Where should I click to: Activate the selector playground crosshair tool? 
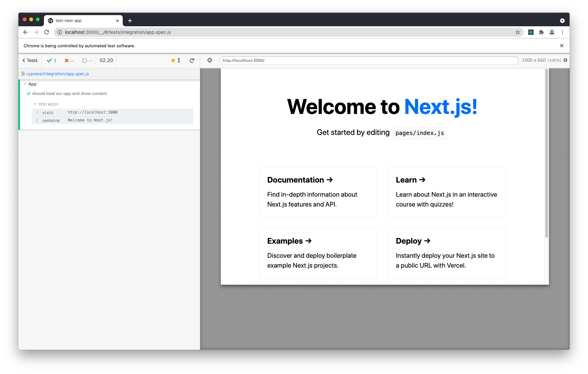pyautogui.click(x=209, y=60)
